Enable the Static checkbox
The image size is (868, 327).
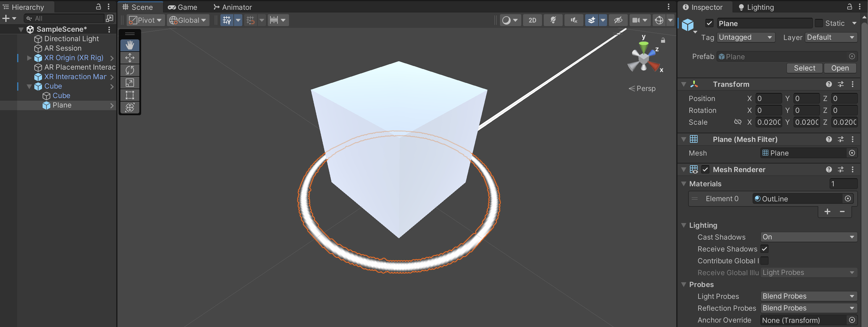tap(819, 23)
